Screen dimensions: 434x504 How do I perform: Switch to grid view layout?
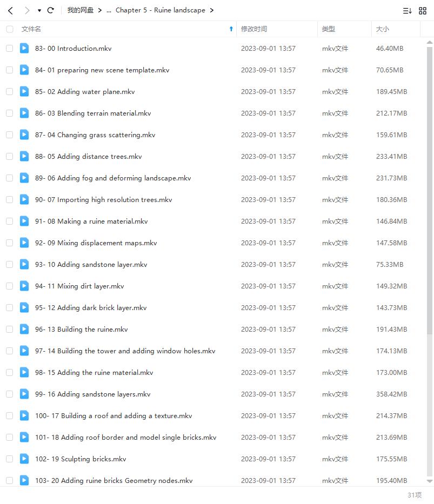coord(423,10)
